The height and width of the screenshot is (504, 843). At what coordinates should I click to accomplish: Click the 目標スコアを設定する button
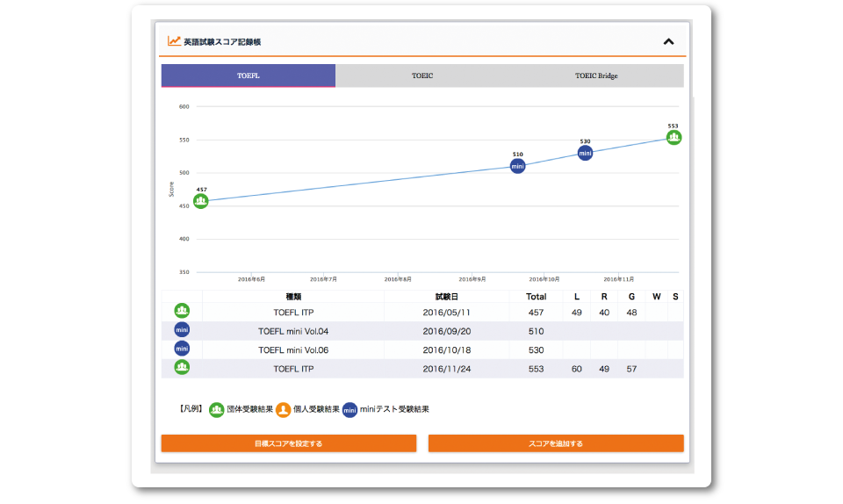(289, 443)
